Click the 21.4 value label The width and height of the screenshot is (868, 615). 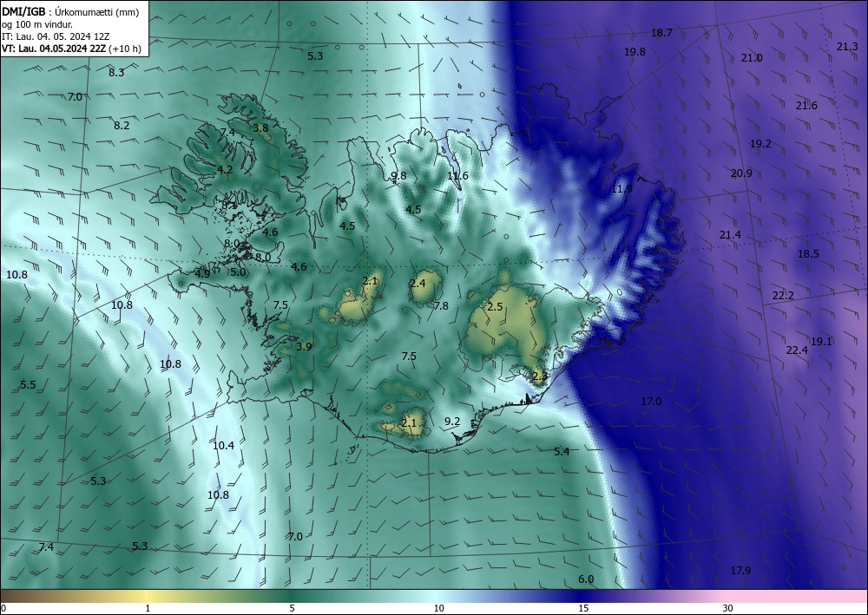point(730,235)
